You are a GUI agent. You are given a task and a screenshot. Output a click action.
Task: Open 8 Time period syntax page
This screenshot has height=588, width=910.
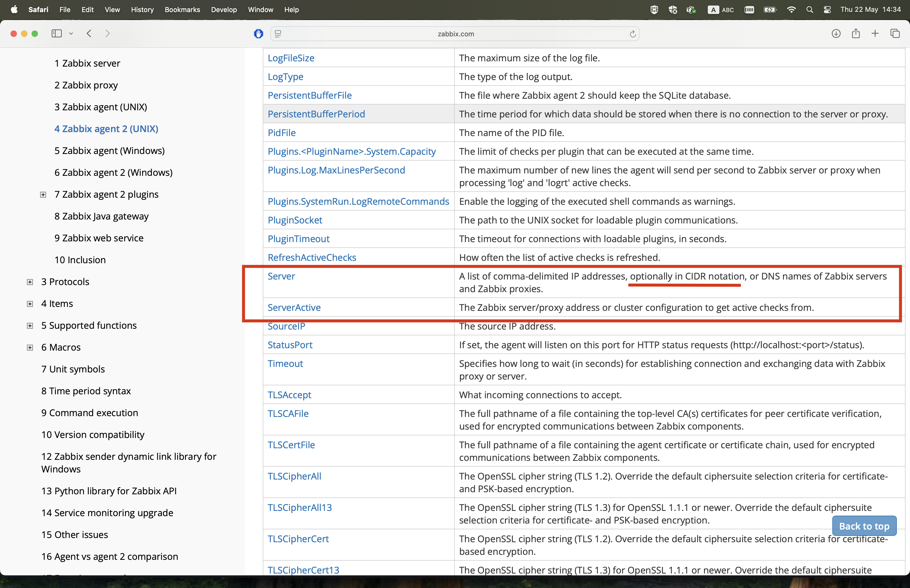click(86, 391)
